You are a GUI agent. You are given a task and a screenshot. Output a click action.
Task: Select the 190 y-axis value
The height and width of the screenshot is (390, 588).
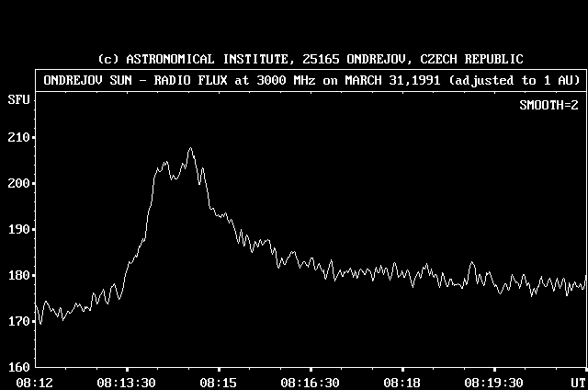coord(17,229)
